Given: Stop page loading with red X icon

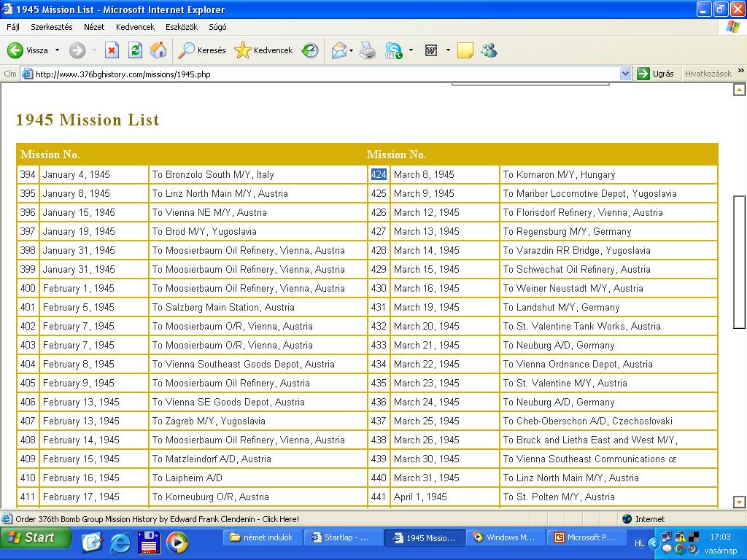Looking at the screenshot, I should [x=112, y=50].
